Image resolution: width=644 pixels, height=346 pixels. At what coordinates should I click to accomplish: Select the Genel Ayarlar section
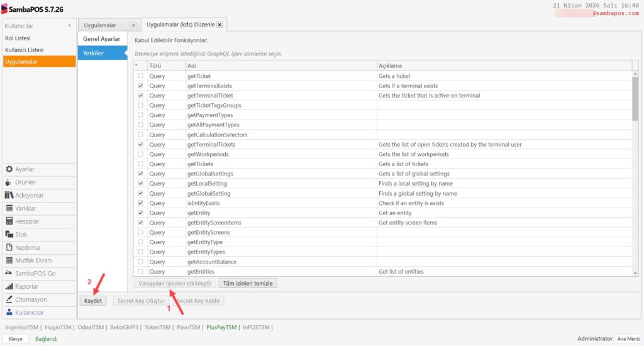click(102, 38)
